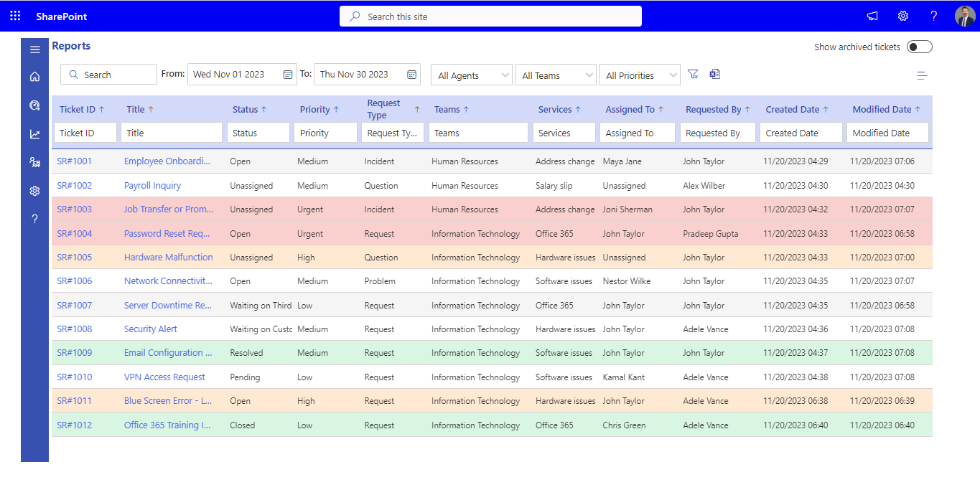Open the agents management icon in sidebar

pos(34,162)
